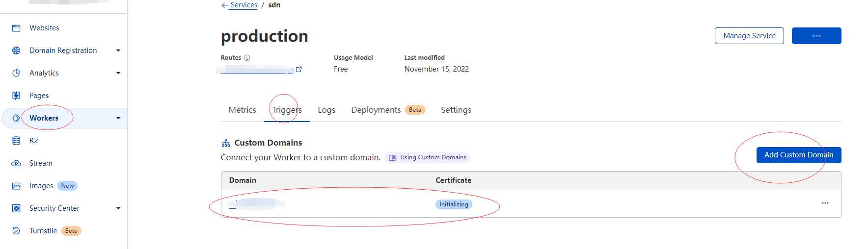Click the blurred custom domain link

(x=256, y=203)
